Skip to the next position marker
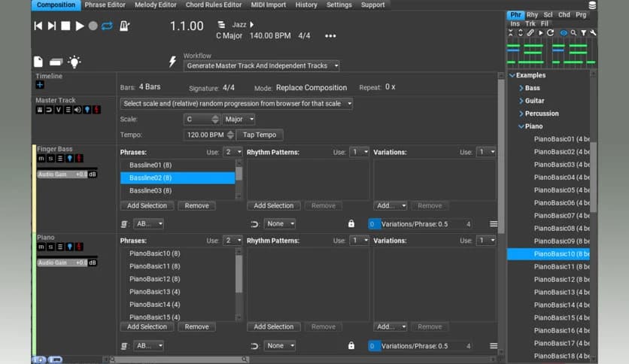This screenshot has height=364, width=629. [x=52, y=26]
